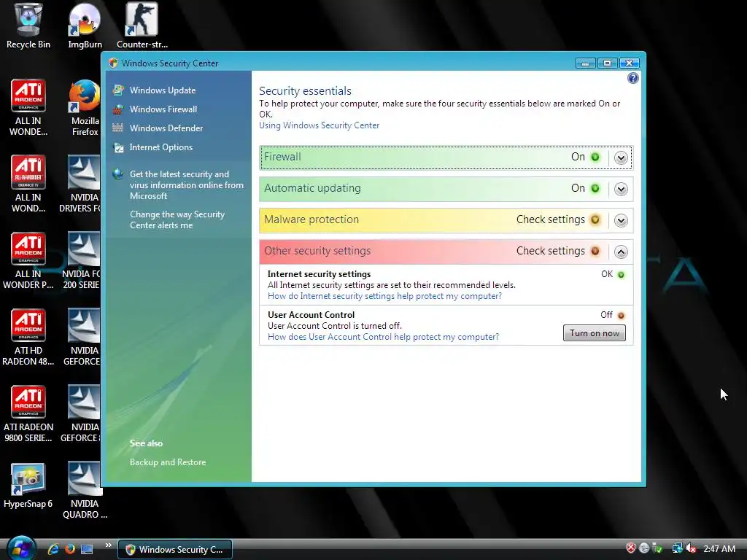Viewport: 747px width, 560px height.
Task: Change the way Security Center alerts me
Action: (177, 219)
